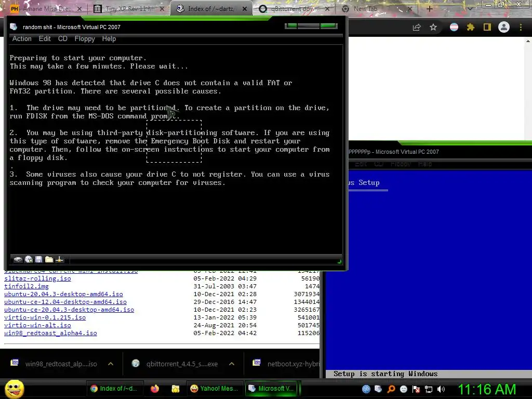Image resolution: width=532 pixels, height=399 pixels.
Task: Click the 3071934 size of ubuntu-20.04.3 row
Action: (x=307, y=294)
